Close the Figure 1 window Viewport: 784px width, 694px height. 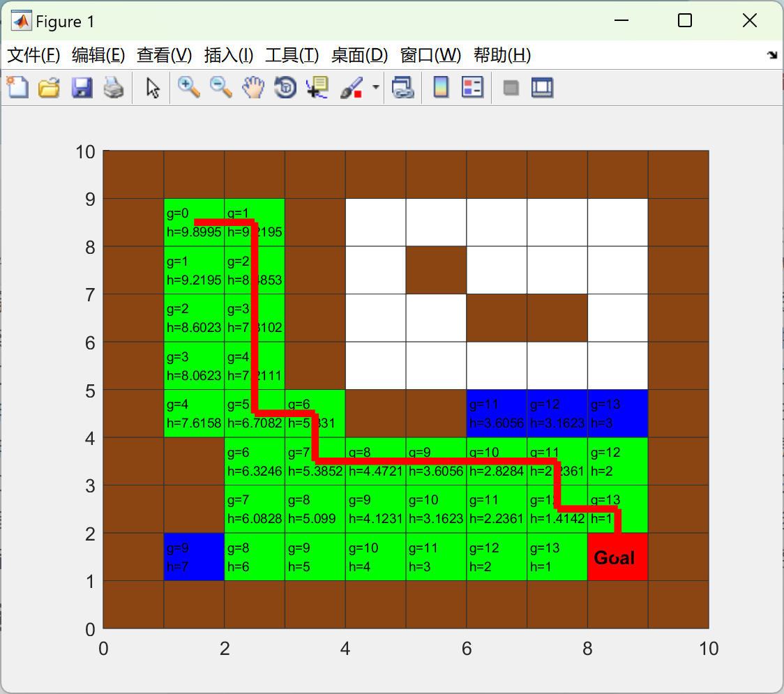click(x=750, y=20)
